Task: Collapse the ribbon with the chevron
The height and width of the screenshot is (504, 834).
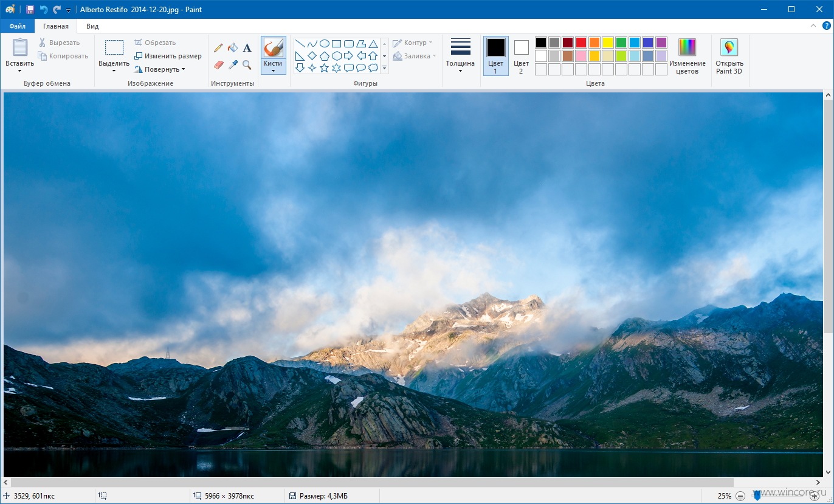Action: pyautogui.click(x=813, y=26)
